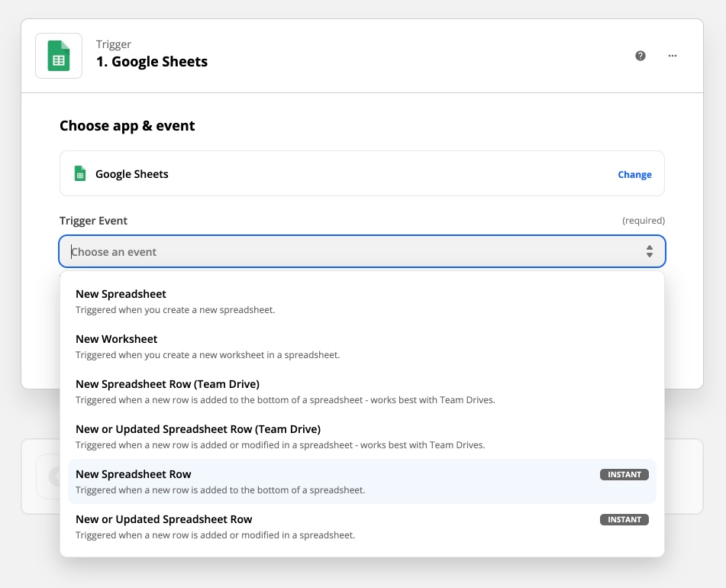
Task: Open the help question mark icon
Action: (640, 56)
